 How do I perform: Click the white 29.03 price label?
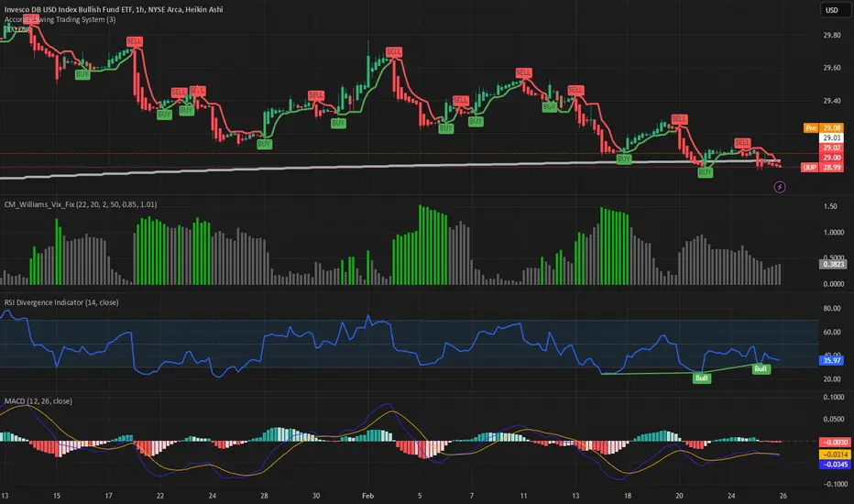point(832,137)
